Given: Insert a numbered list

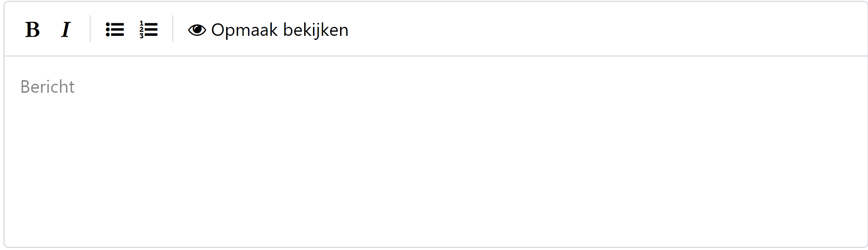Looking at the screenshot, I should coord(148,30).
